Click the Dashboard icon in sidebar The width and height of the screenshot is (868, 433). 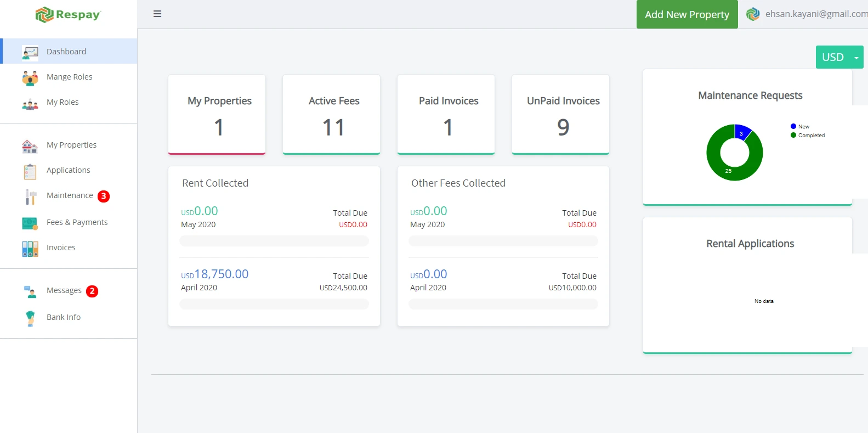click(30, 52)
